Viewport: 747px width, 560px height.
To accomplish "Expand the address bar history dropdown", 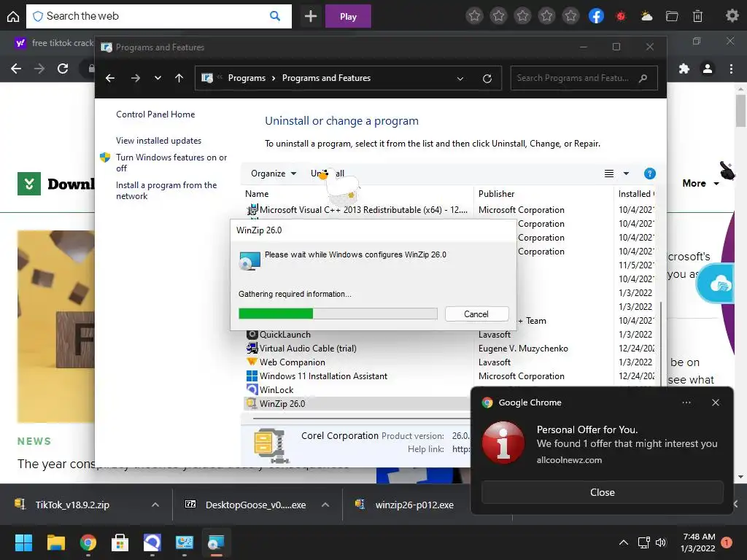I will [460, 79].
